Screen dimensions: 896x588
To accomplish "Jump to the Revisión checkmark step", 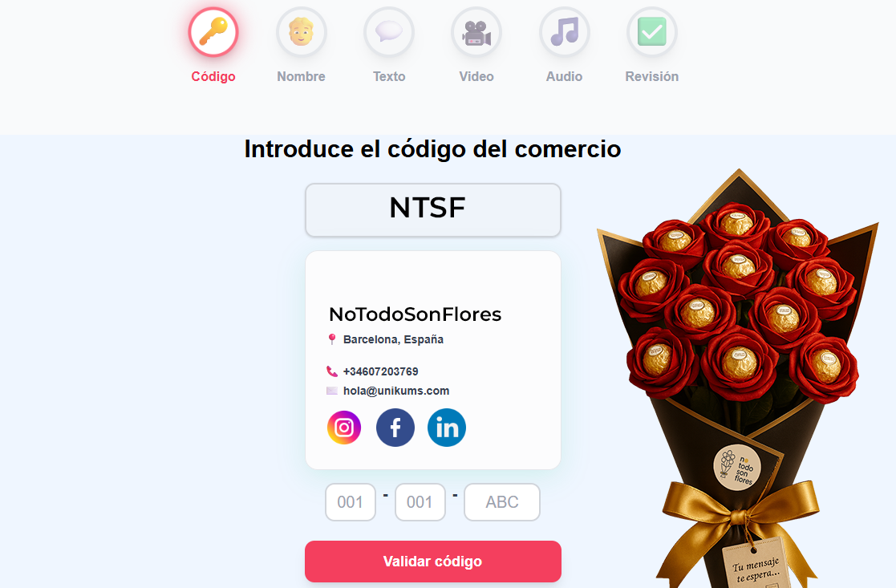I will tap(652, 32).
